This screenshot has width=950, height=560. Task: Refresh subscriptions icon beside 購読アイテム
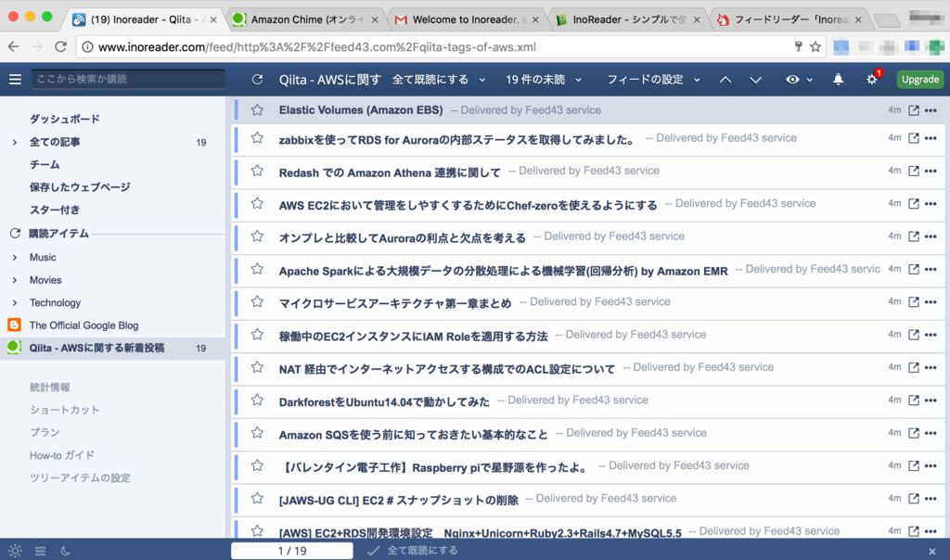pyautogui.click(x=15, y=233)
